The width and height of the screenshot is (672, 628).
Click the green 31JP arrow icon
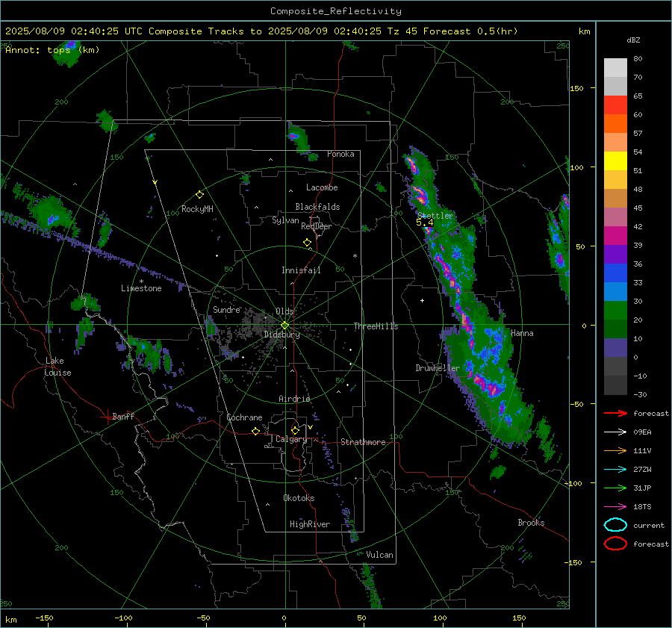tap(615, 488)
